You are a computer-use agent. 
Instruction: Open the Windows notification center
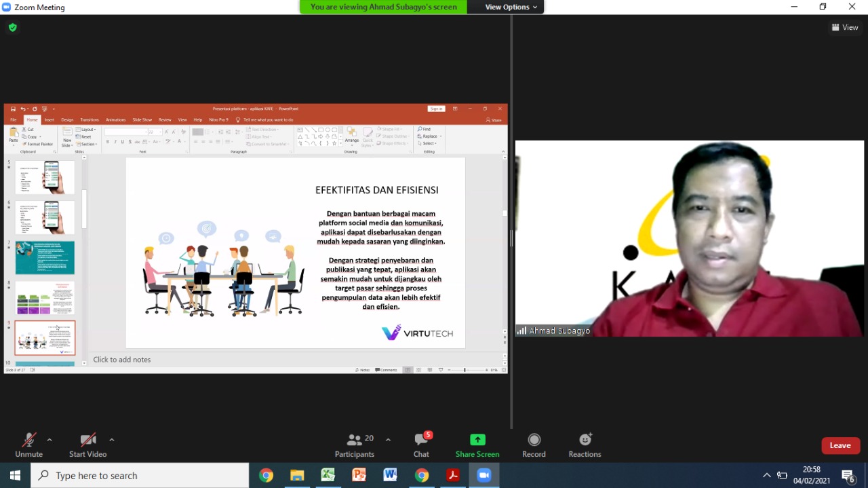[848, 475]
